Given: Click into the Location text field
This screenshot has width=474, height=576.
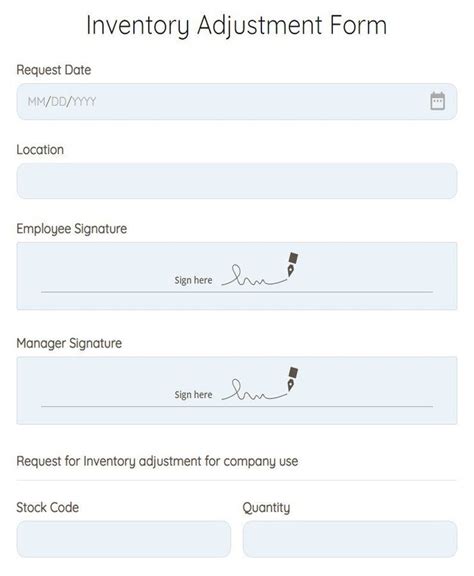Looking at the screenshot, I should pos(237,181).
